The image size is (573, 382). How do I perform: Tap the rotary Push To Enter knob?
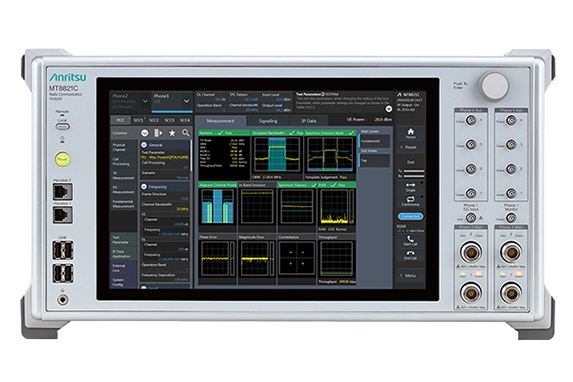pyautogui.click(x=494, y=86)
